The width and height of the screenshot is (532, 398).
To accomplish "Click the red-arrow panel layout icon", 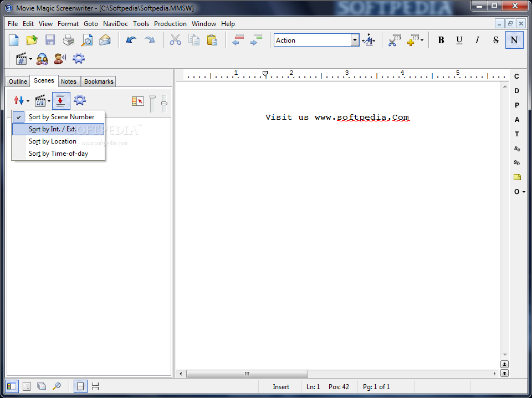I will click(x=138, y=101).
